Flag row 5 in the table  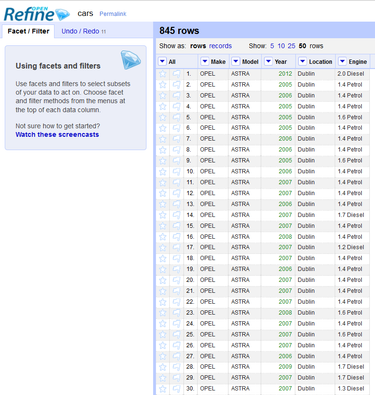coord(176,117)
